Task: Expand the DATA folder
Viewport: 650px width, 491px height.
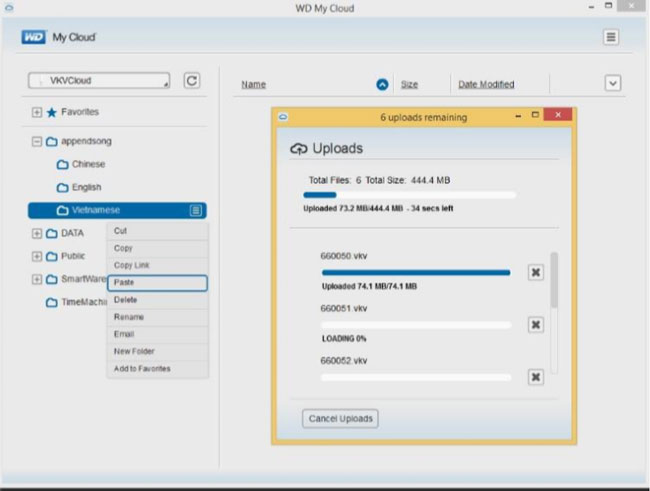Action: [x=37, y=233]
